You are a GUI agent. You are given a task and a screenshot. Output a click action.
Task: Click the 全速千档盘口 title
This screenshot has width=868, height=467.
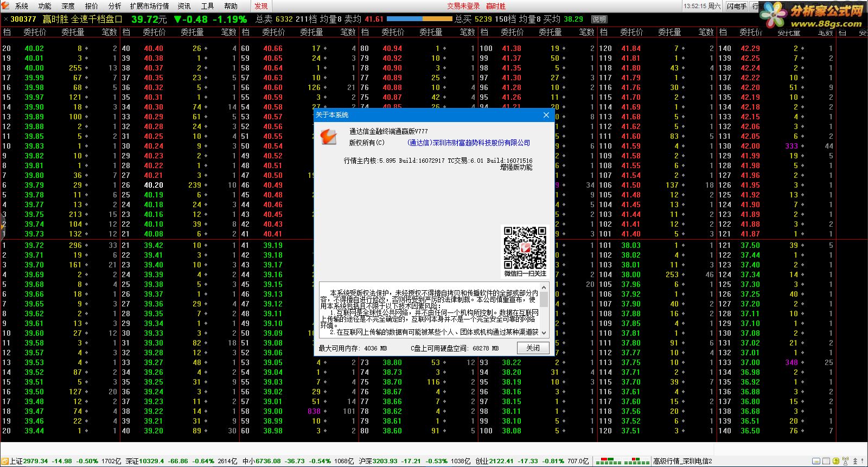click(97, 19)
